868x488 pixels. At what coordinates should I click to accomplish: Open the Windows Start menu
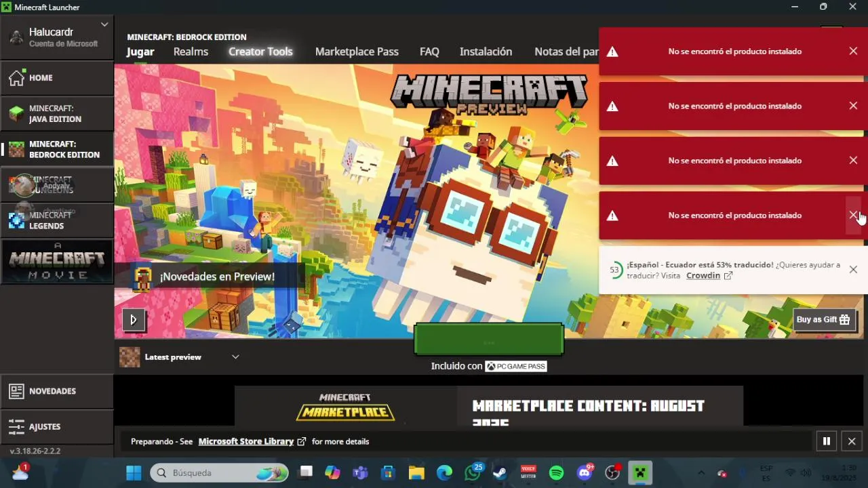click(134, 472)
